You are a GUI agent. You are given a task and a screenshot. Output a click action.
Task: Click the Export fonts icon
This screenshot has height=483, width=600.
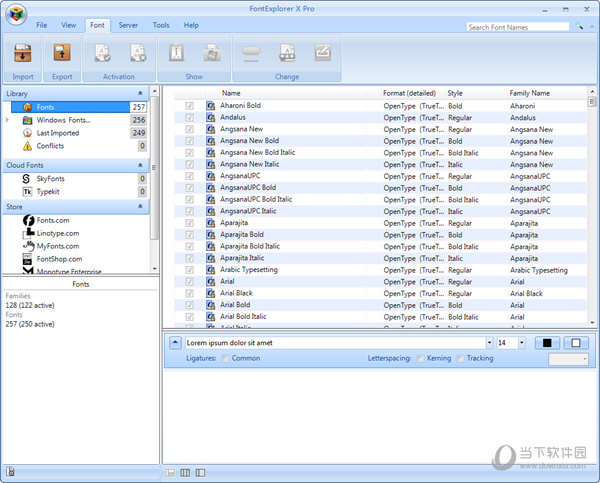[62, 53]
